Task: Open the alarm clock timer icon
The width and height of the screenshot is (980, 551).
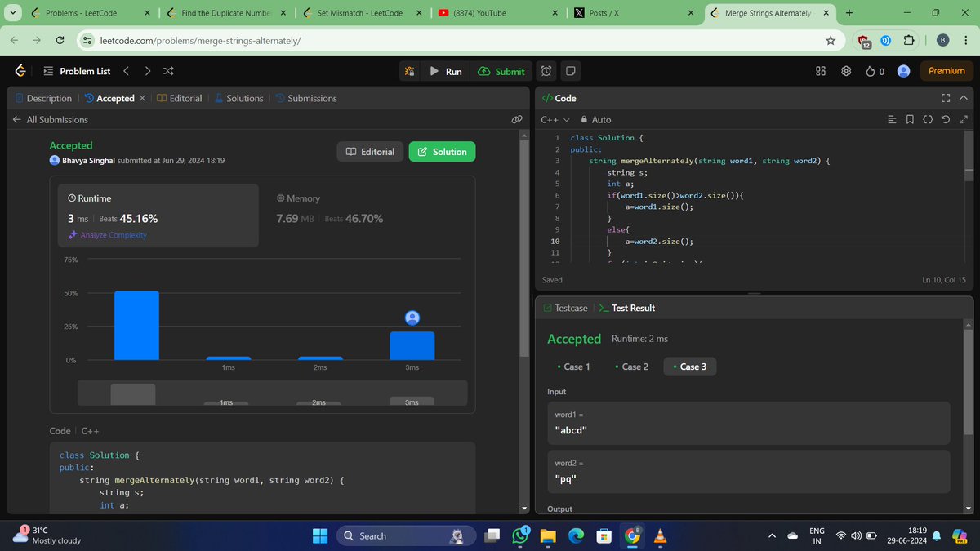Action: pyautogui.click(x=546, y=71)
